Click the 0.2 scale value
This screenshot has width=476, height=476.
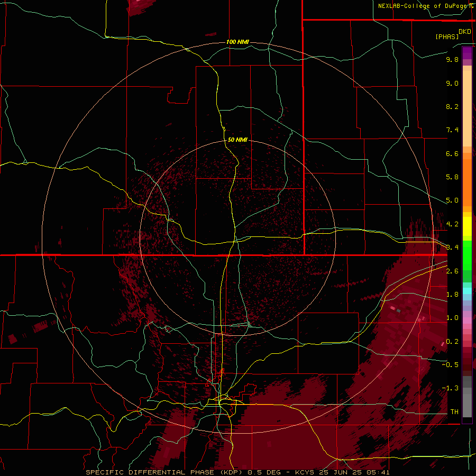click(x=452, y=341)
